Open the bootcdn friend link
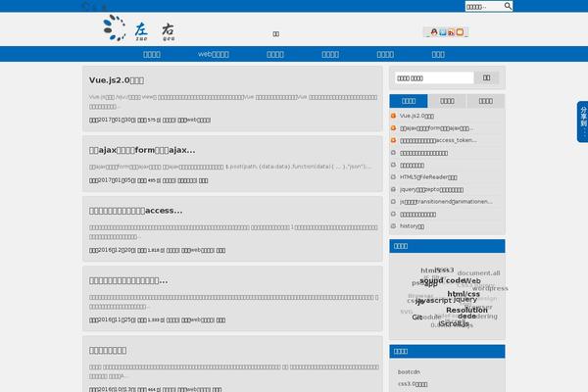The width and height of the screenshot is (588, 392). [409, 372]
